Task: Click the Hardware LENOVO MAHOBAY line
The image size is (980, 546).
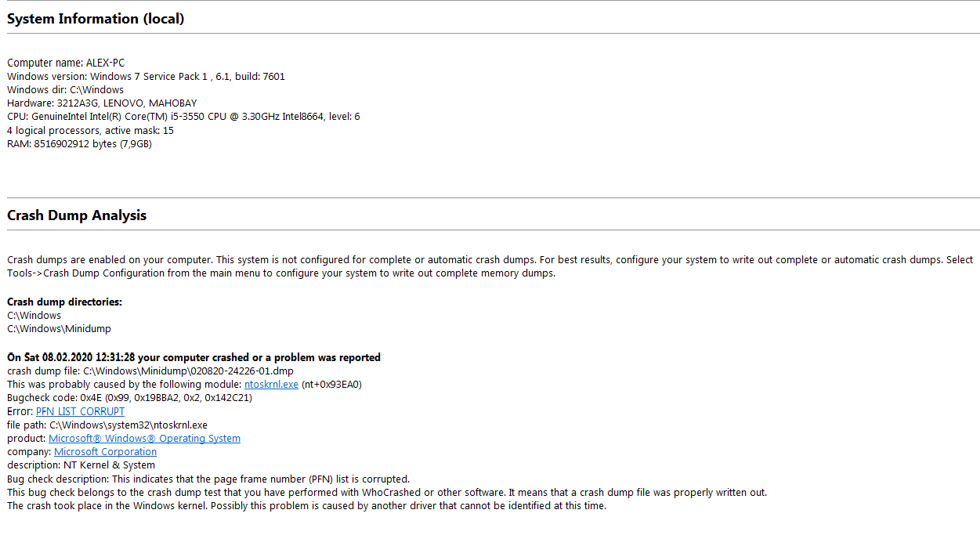Action: point(102,103)
